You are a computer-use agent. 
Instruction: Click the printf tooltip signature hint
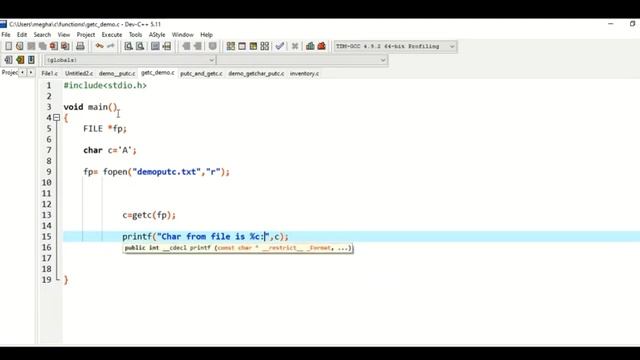(x=238, y=248)
